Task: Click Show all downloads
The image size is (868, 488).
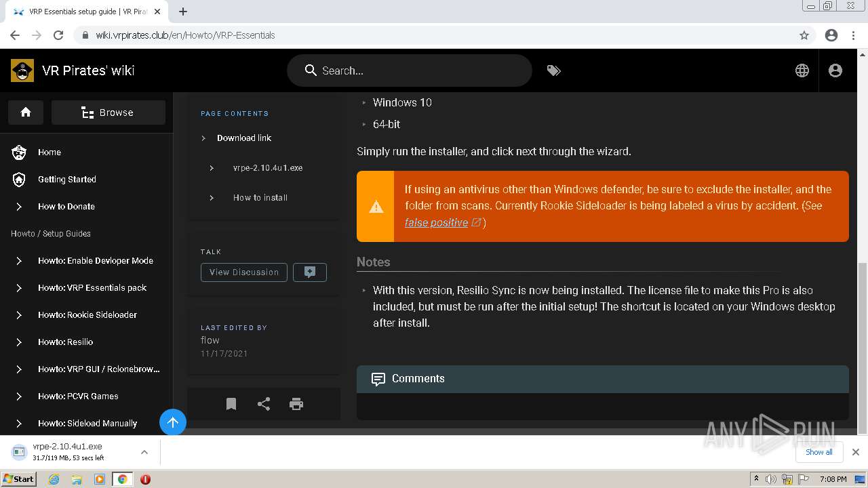Action: point(819,452)
